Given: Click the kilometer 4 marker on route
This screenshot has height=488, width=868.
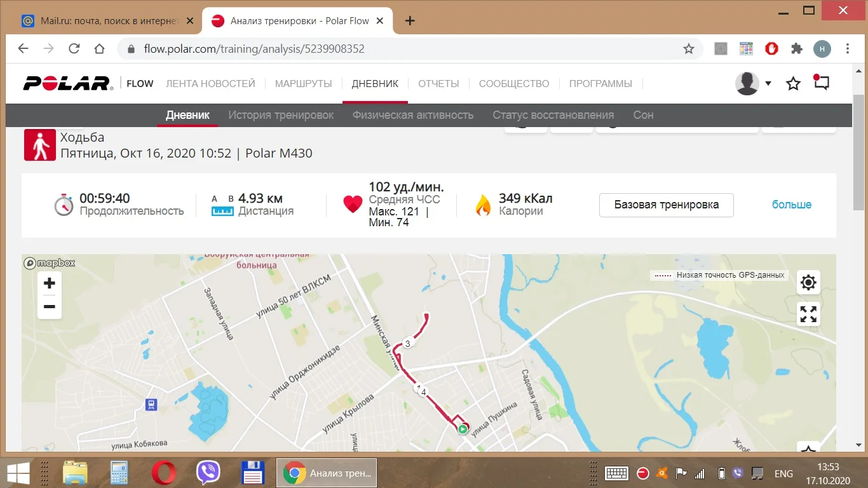Looking at the screenshot, I should click(x=423, y=392).
